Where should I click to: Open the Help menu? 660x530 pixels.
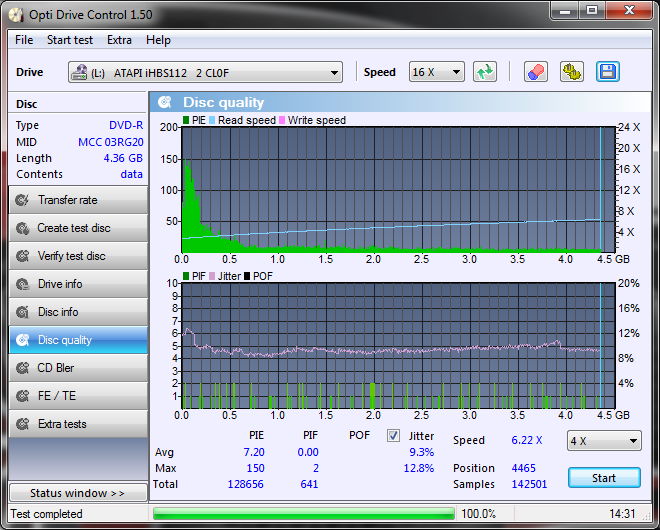click(158, 40)
